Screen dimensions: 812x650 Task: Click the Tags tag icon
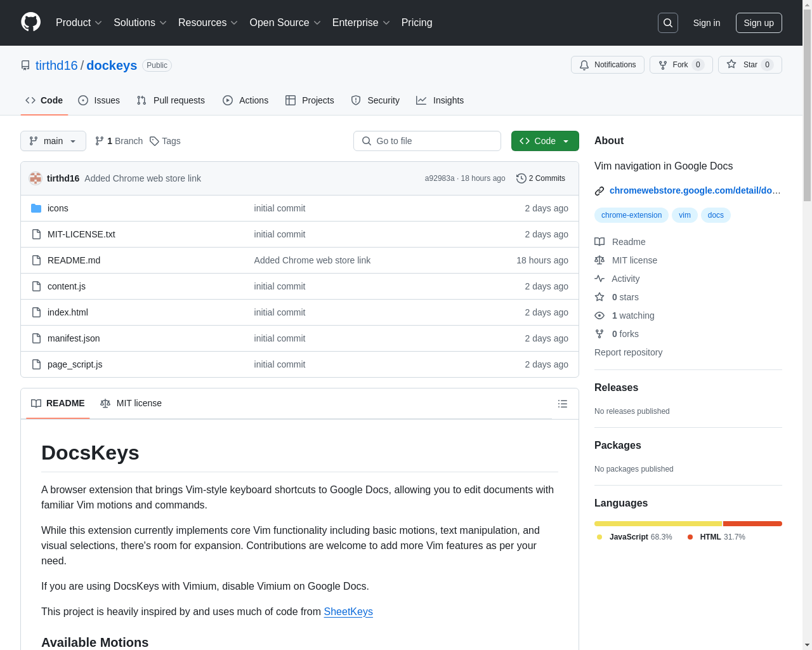(x=154, y=141)
